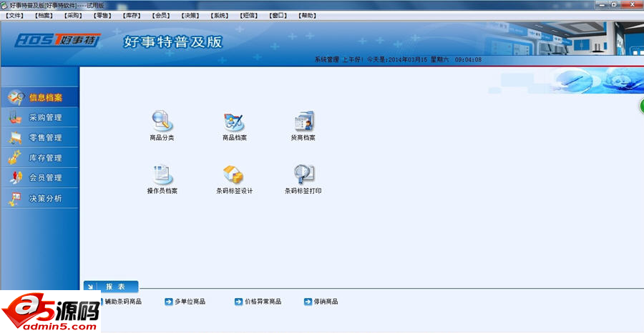Open the 【短信】 menu

point(249,16)
